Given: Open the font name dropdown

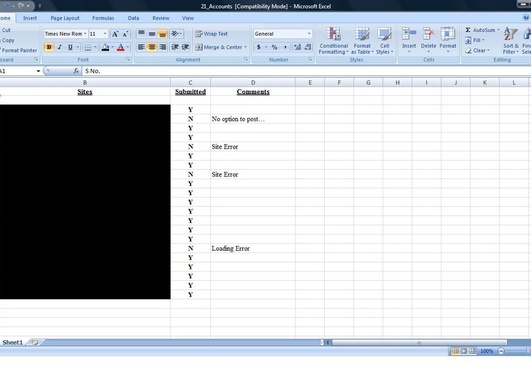Looking at the screenshot, I should click(x=85, y=34).
